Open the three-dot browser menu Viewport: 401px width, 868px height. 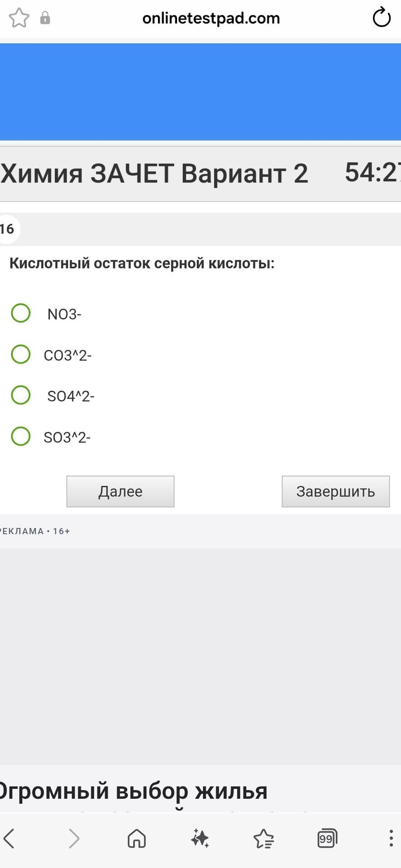(x=391, y=838)
